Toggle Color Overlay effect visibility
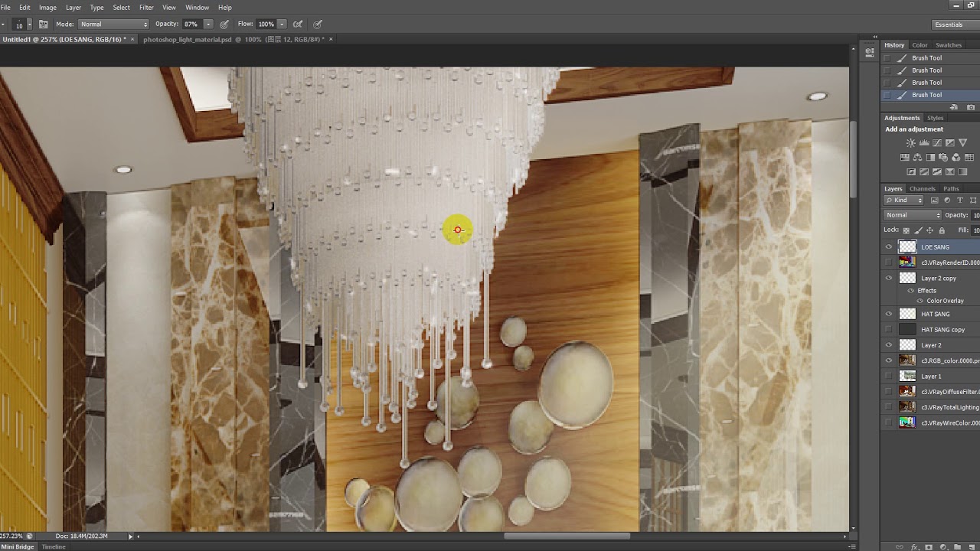The width and height of the screenshot is (980, 551). (920, 301)
